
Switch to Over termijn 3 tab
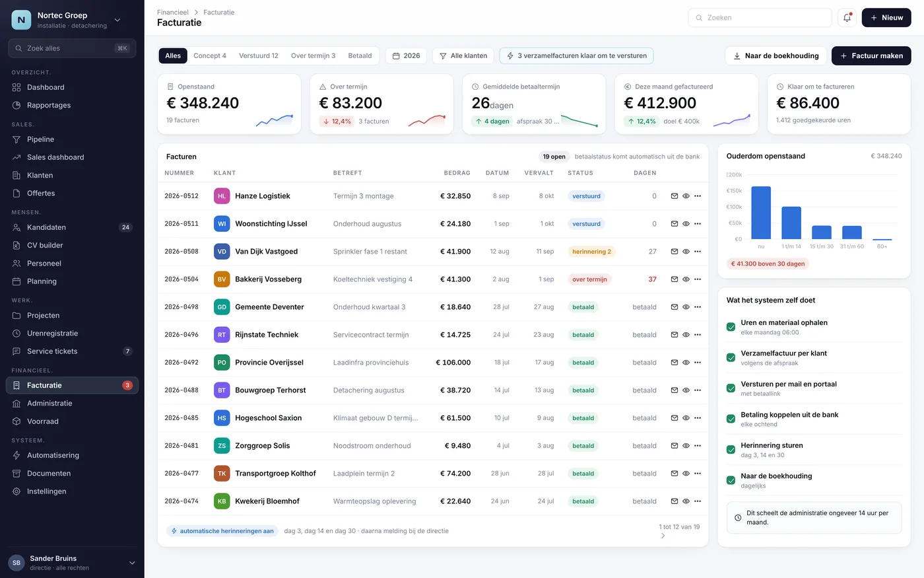[x=313, y=55]
